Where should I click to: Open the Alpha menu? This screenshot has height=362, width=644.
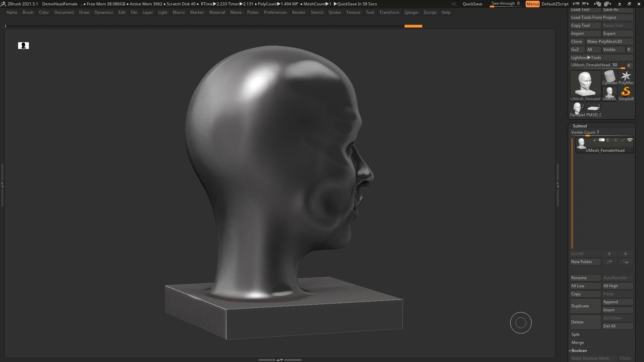click(12, 12)
